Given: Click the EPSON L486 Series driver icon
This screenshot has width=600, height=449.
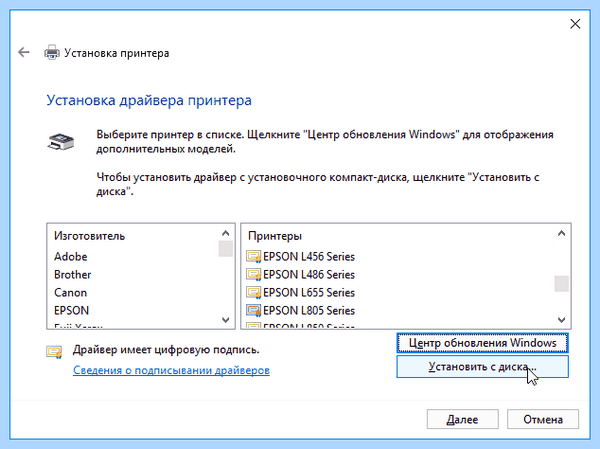Looking at the screenshot, I should (x=254, y=274).
